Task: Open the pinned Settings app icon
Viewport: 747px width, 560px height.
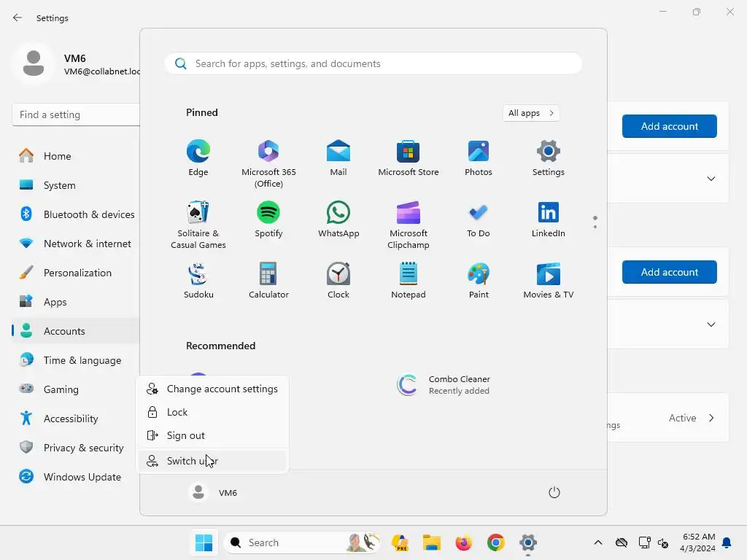Action: pyautogui.click(x=549, y=158)
